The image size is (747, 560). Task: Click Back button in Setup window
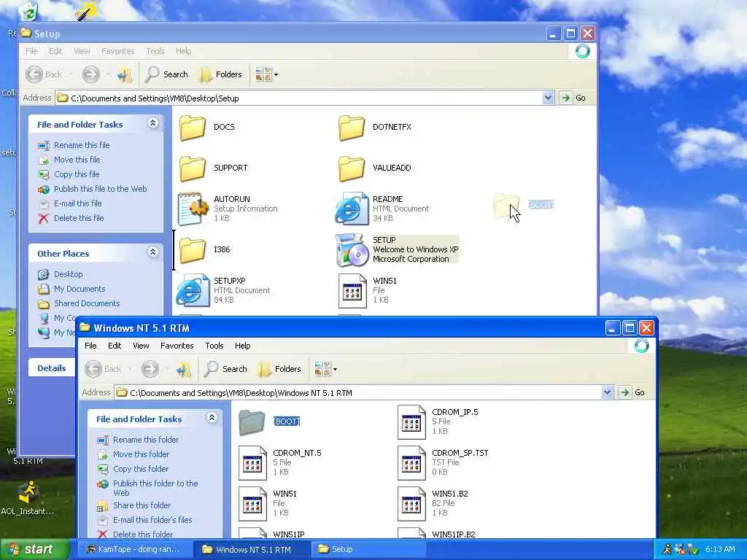click(44, 75)
